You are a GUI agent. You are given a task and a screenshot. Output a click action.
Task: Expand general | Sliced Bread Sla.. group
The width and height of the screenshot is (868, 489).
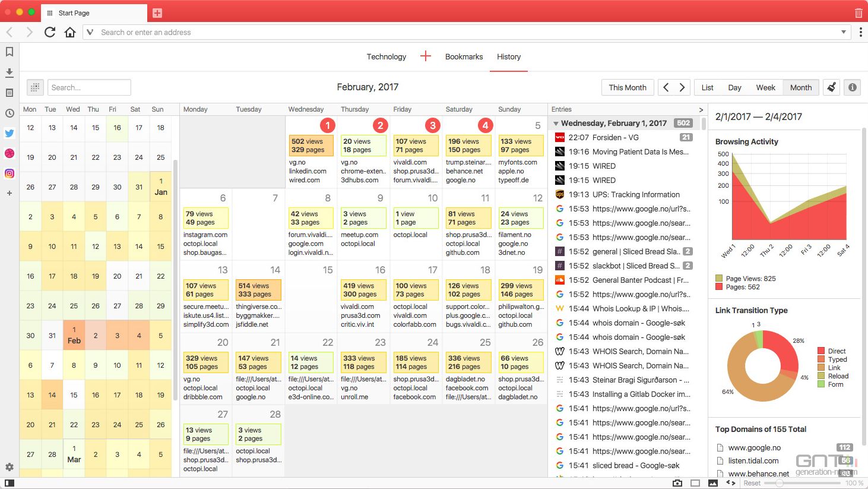688,251
